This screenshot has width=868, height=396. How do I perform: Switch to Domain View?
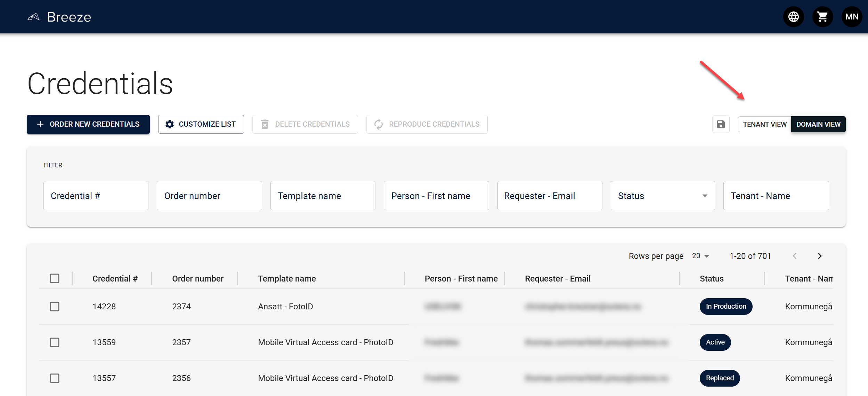point(818,124)
